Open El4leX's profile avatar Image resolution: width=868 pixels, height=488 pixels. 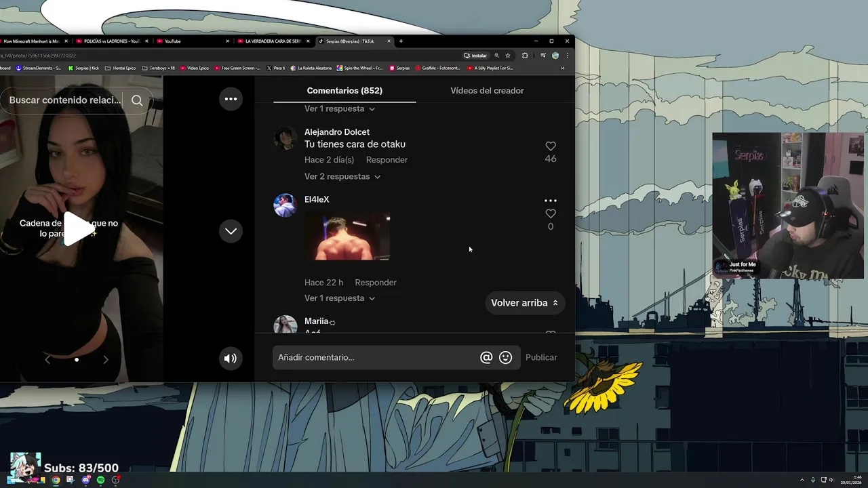click(x=285, y=205)
